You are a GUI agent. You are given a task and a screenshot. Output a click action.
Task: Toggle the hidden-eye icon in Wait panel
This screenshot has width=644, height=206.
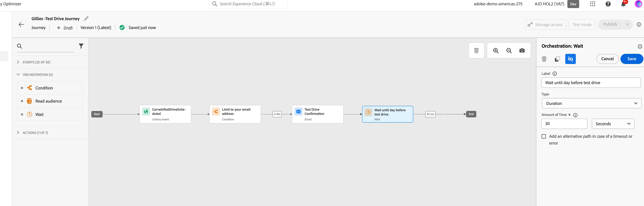coord(570,59)
